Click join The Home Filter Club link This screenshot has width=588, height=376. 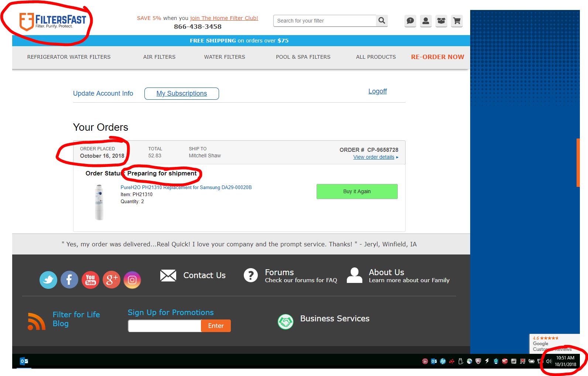tap(224, 18)
